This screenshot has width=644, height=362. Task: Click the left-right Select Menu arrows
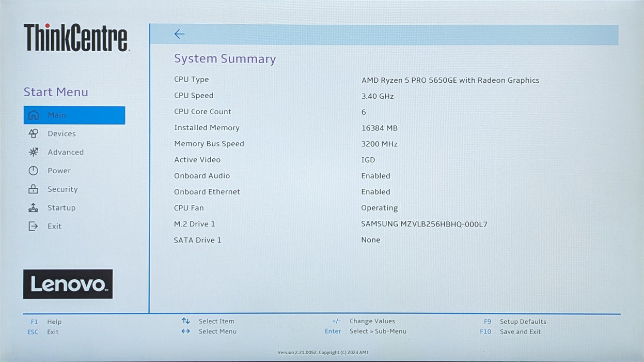[x=186, y=331]
